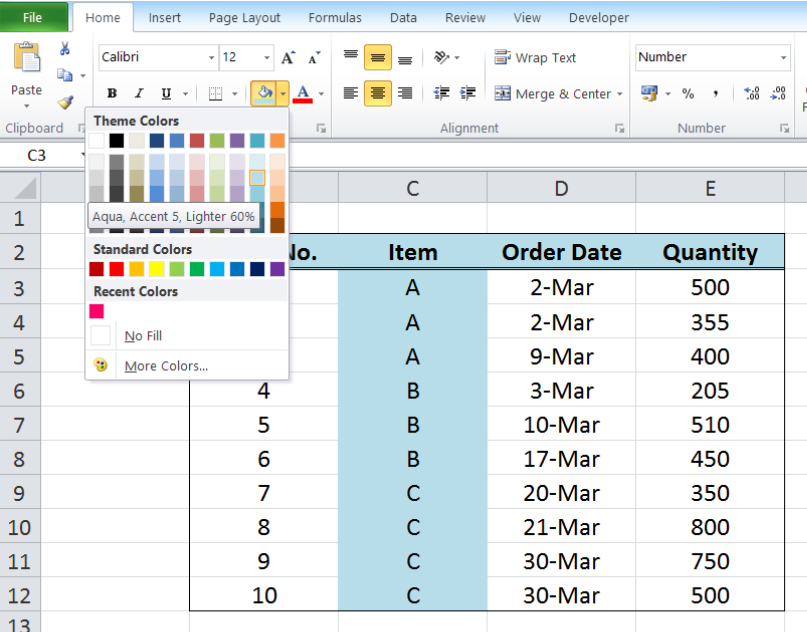807x632 pixels.
Task: Expand the Borders dropdown arrow
Action: (235, 94)
